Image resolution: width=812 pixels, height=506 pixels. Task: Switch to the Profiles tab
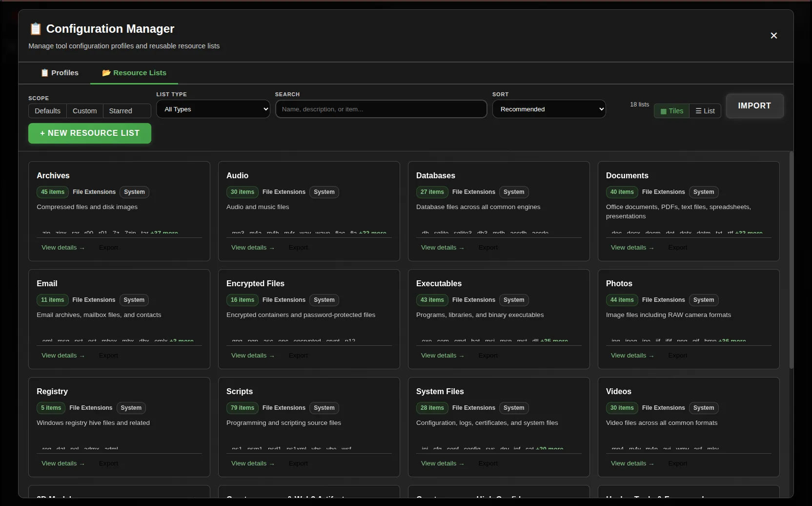60,73
